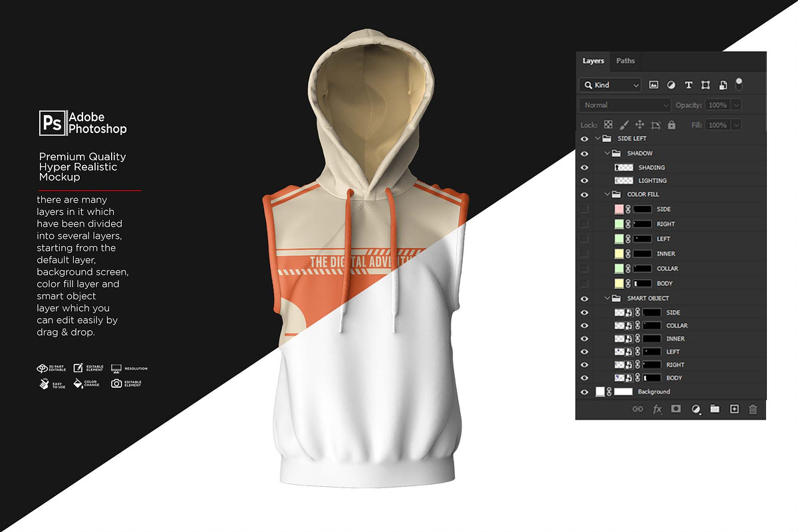
Task: Hide the SHADOW group
Action: coord(585,153)
